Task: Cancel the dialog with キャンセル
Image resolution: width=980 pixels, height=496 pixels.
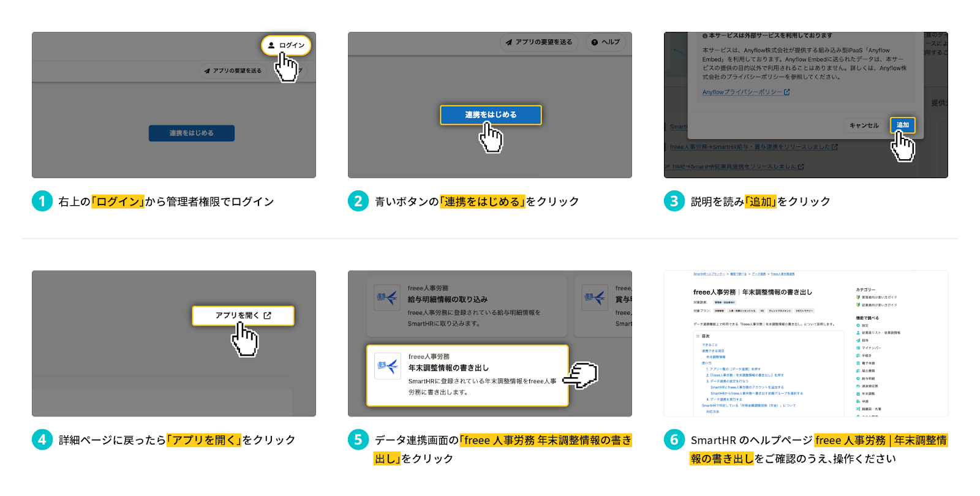Action: (x=864, y=126)
